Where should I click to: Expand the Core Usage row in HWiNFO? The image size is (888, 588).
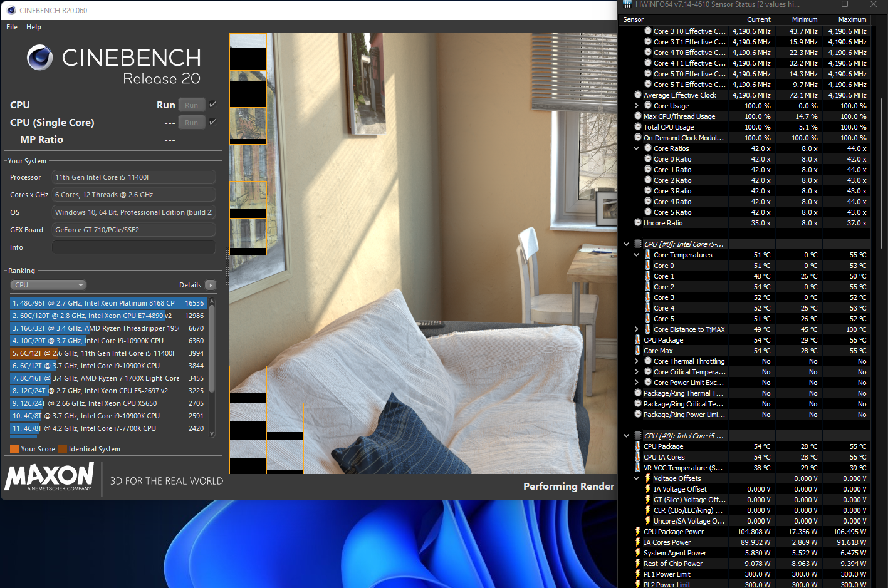[x=637, y=106]
